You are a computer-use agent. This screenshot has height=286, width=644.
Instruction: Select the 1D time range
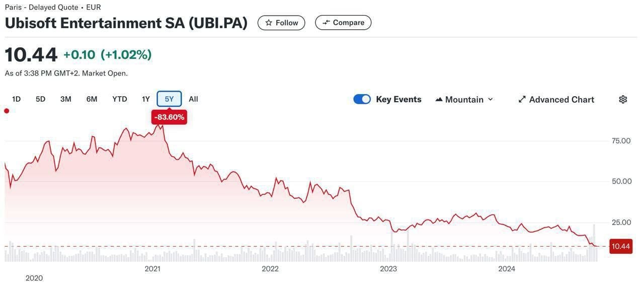[17, 99]
